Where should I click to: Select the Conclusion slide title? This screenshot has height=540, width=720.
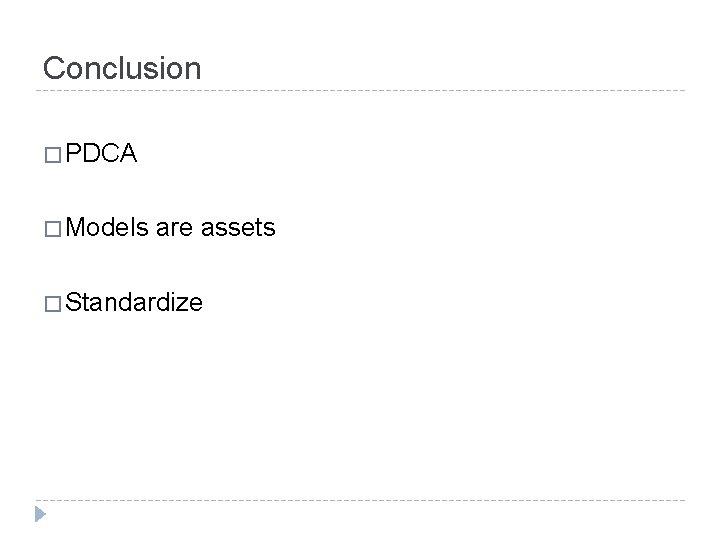coord(122,68)
